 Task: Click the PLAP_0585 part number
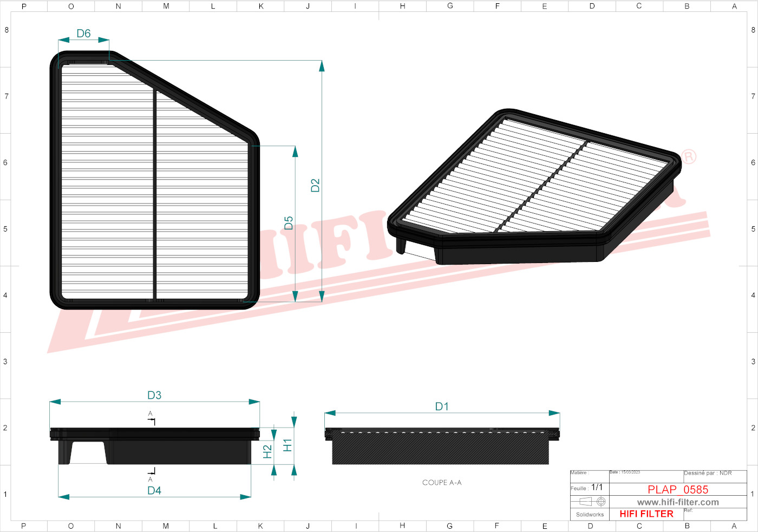coord(678,489)
